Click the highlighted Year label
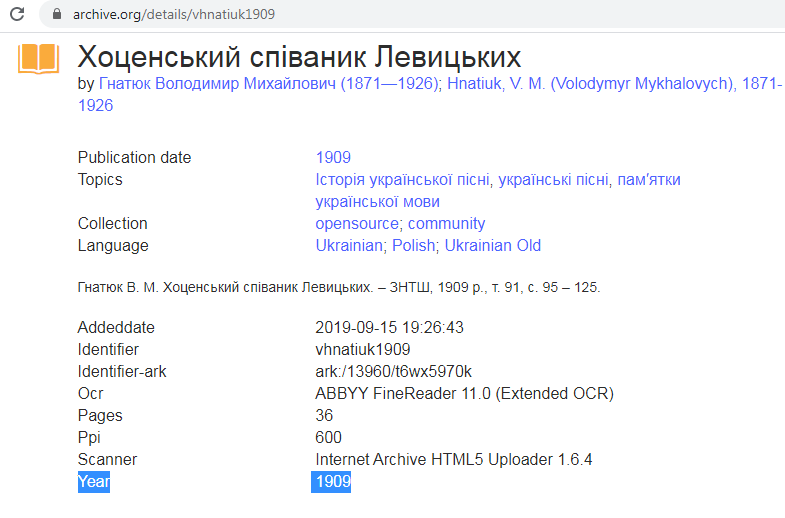Image resolution: width=785 pixels, height=518 pixels. pyautogui.click(x=94, y=482)
